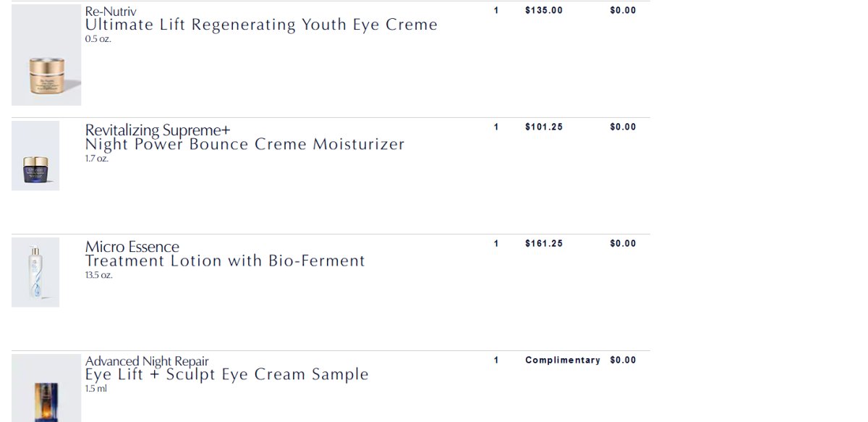The height and width of the screenshot is (422, 868).
Task: Click the 0.5 oz. size label
Action: coord(98,39)
